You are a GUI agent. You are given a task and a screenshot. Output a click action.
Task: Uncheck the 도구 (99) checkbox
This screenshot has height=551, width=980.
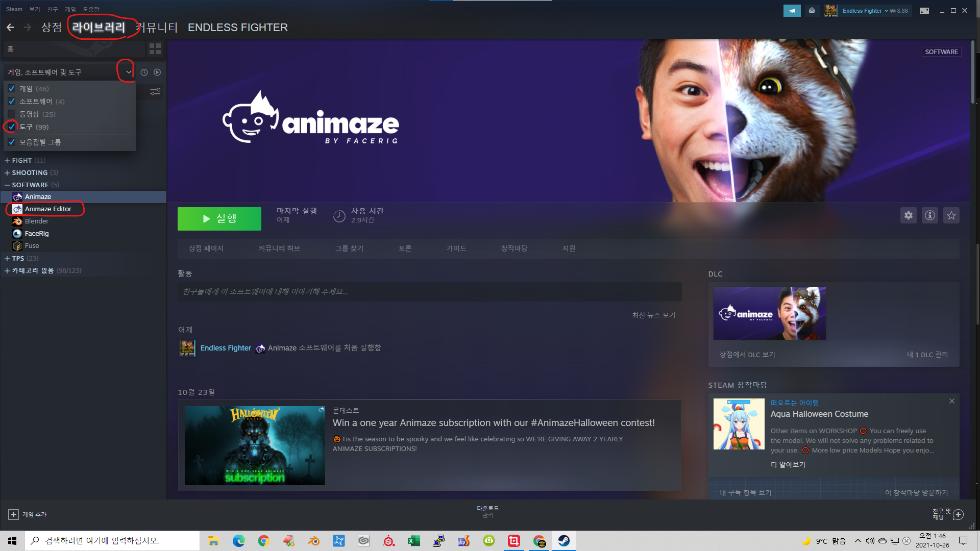click(12, 127)
